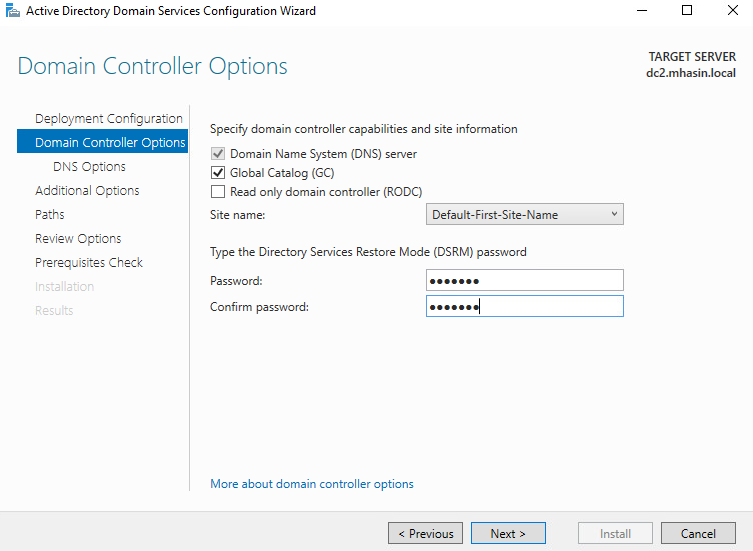Click the wizard app icon in title bar
Viewport: 753px width, 551px height.
[x=12, y=10]
